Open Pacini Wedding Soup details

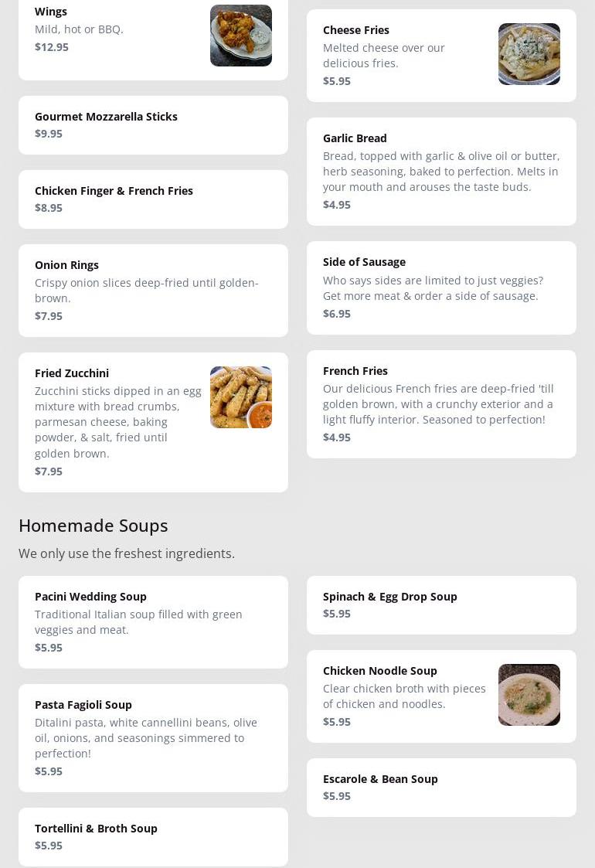point(153,622)
